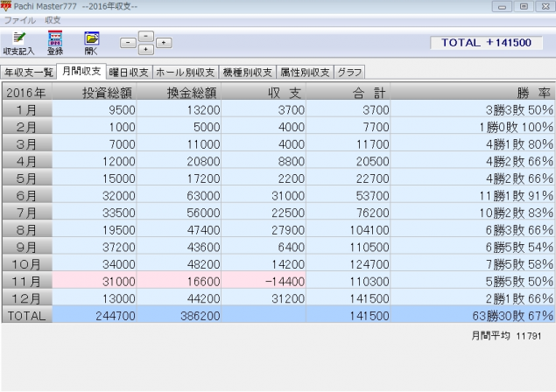
Task: Click the left minus stepper button
Action: (128, 43)
